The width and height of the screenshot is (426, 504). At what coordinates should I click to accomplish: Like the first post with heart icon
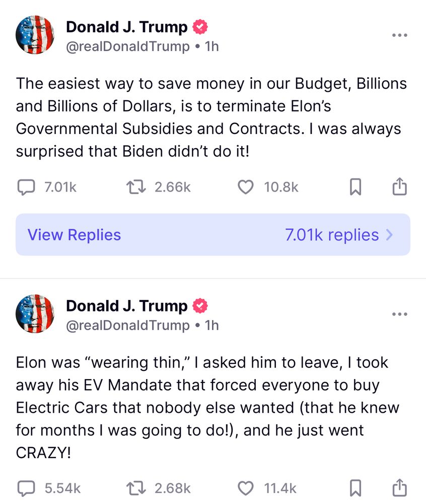coord(246,187)
